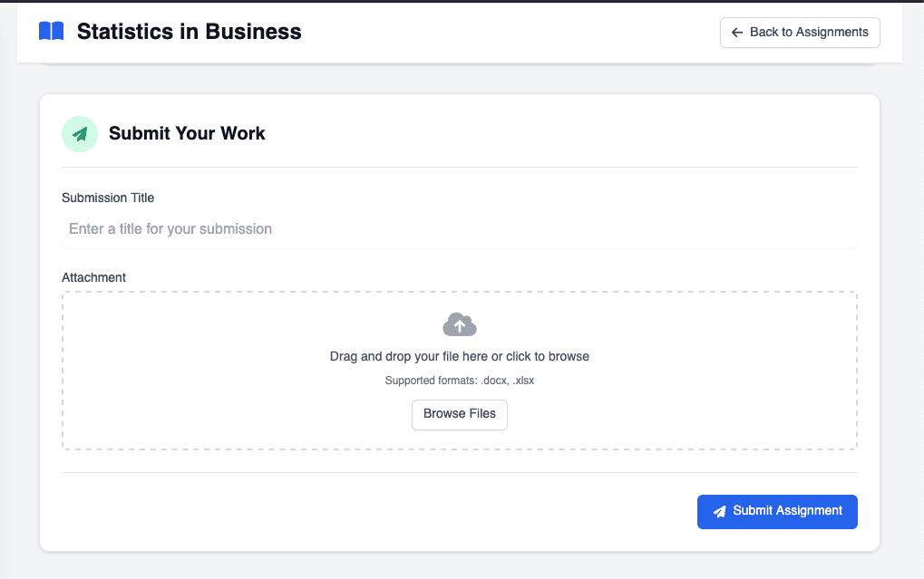Click the Submission Title label

[108, 198]
